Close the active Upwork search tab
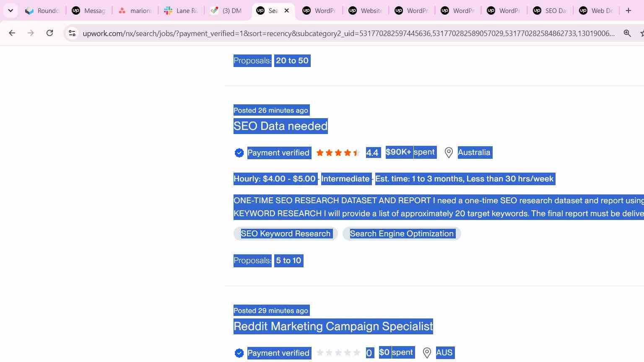The width and height of the screenshot is (644, 362). tap(287, 10)
